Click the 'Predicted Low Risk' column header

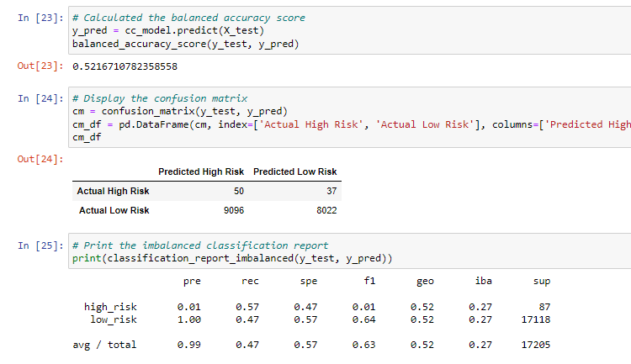click(295, 171)
